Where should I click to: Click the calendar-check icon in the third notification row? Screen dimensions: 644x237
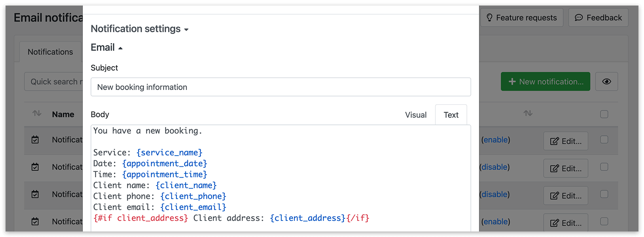point(35,194)
